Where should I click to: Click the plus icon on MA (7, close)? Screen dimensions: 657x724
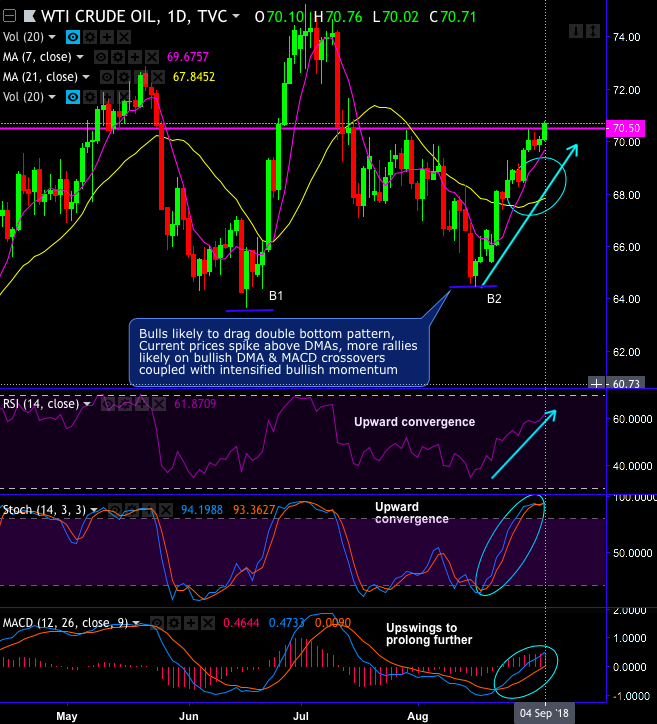point(135,57)
